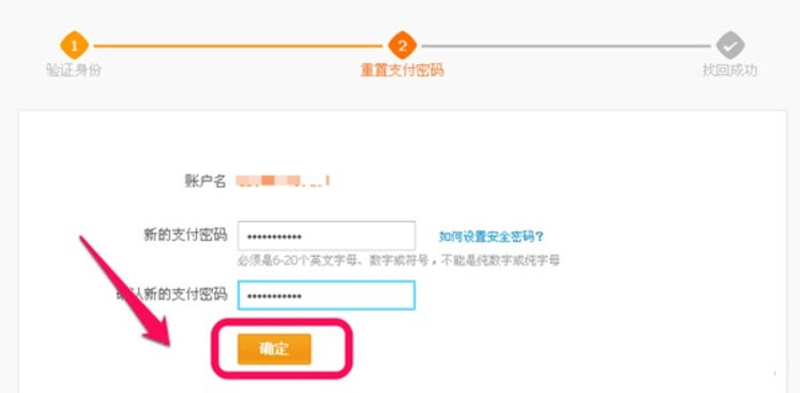The width and height of the screenshot is (800, 393).
Task: Click the gray progress line before final step
Action: point(566,45)
